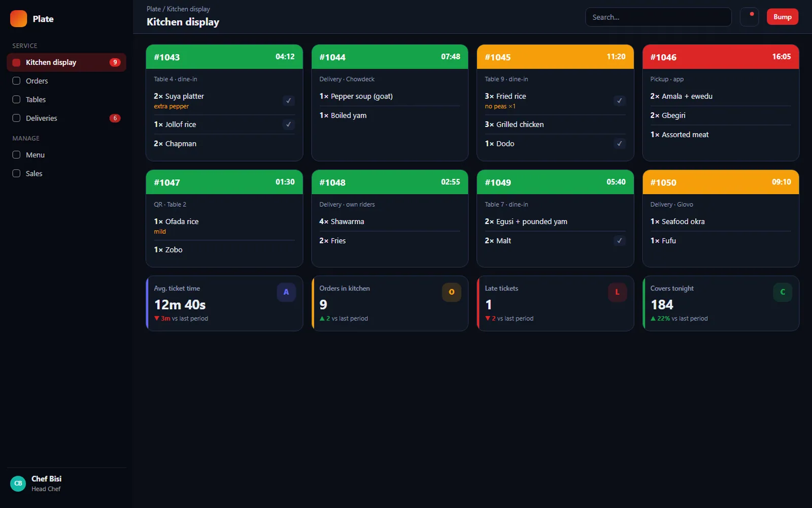Click the Deliveries count badge 6

[115, 118]
